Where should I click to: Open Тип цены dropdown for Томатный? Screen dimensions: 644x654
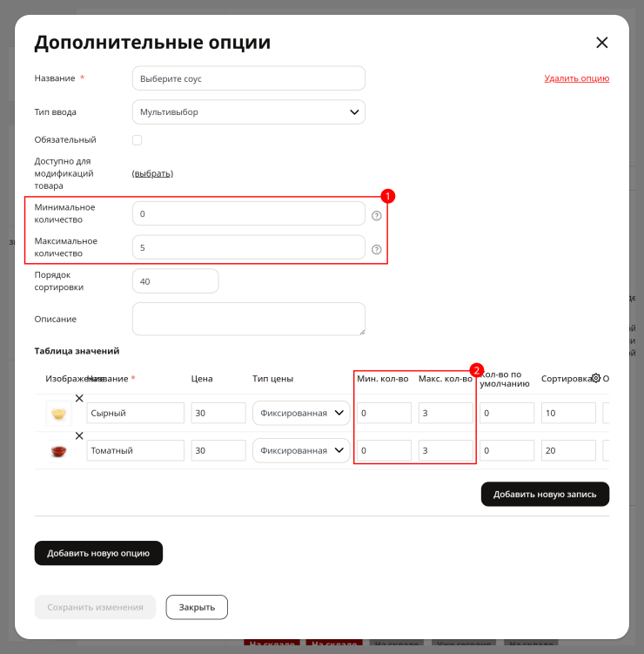coord(301,450)
